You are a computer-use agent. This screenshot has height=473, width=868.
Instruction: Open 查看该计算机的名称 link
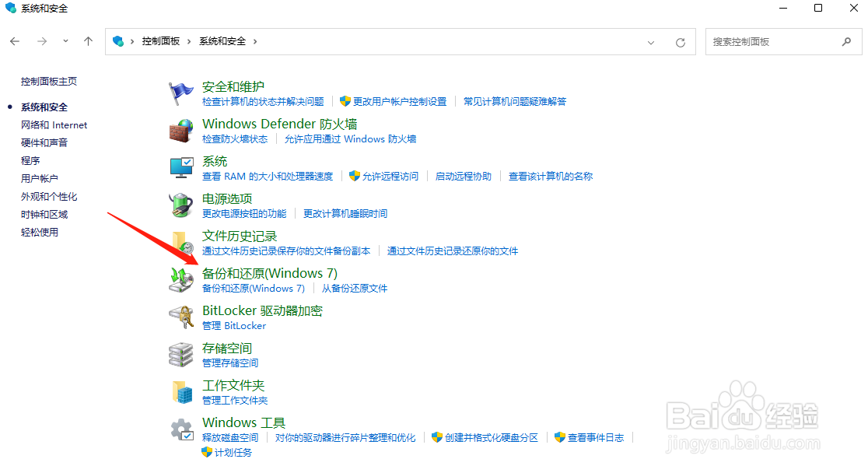click(551, 177)
